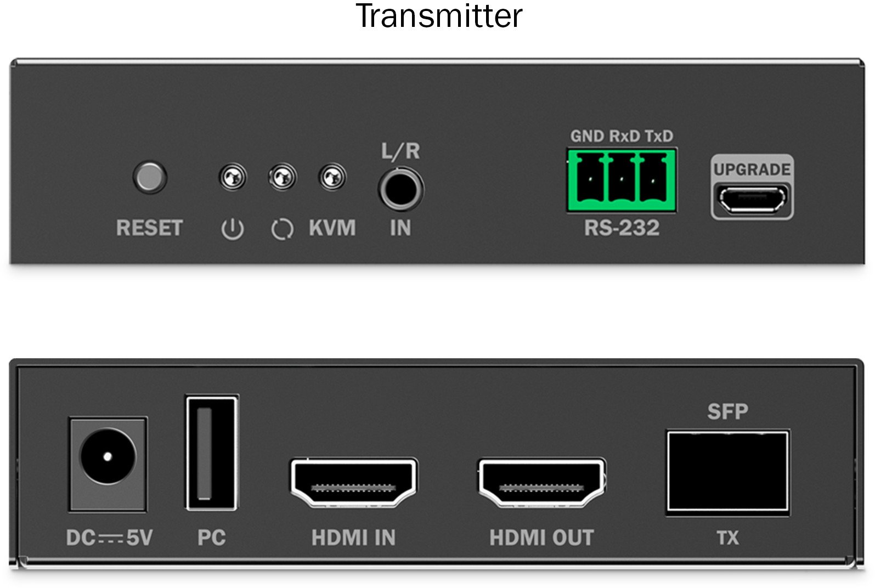The image size is (875, 588).
Task: Click the RS-232 label text
Action: coord(622,228)
